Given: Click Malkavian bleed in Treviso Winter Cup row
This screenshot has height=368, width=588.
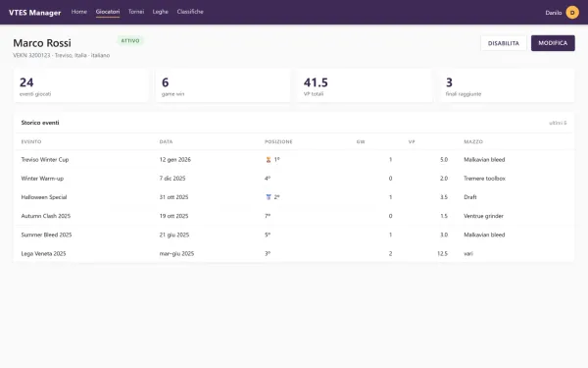Looking at the screenshot, I should [x=484, y=160].
